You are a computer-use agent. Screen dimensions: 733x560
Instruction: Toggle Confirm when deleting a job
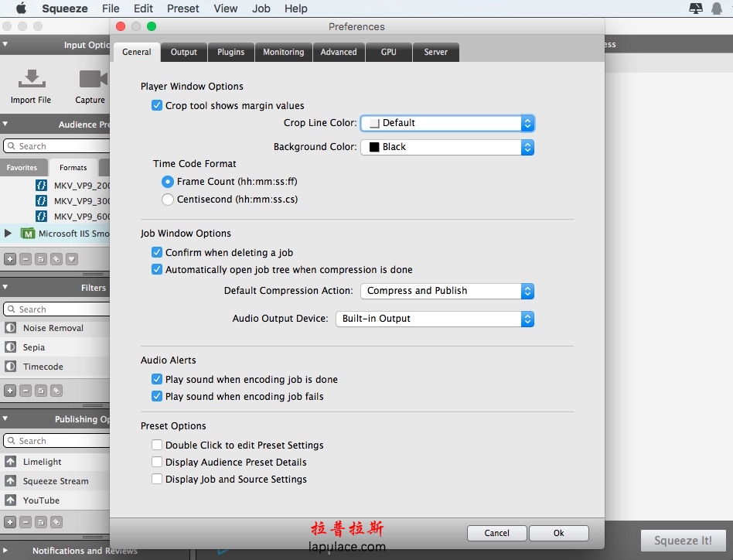click(157, 252)
